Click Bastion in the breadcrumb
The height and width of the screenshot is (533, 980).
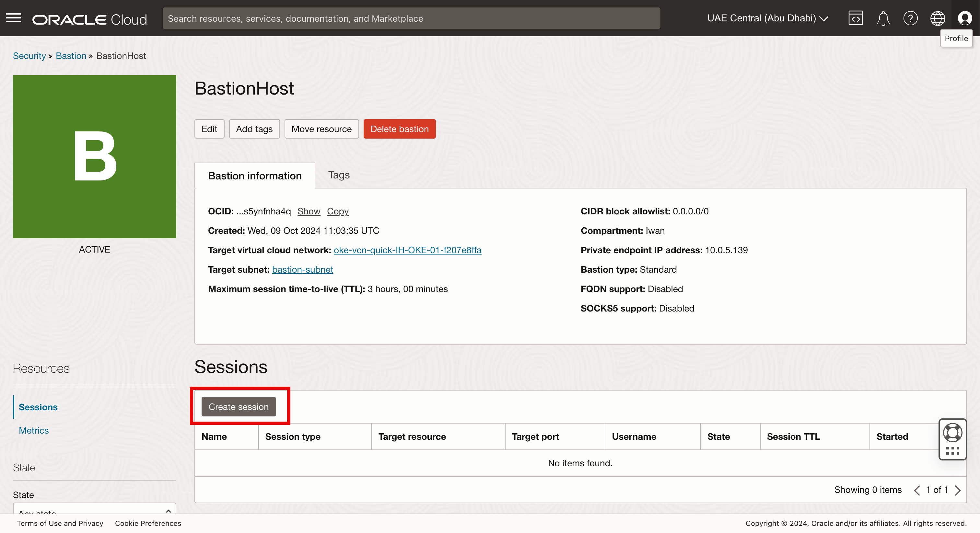click(x=71, y=55)
